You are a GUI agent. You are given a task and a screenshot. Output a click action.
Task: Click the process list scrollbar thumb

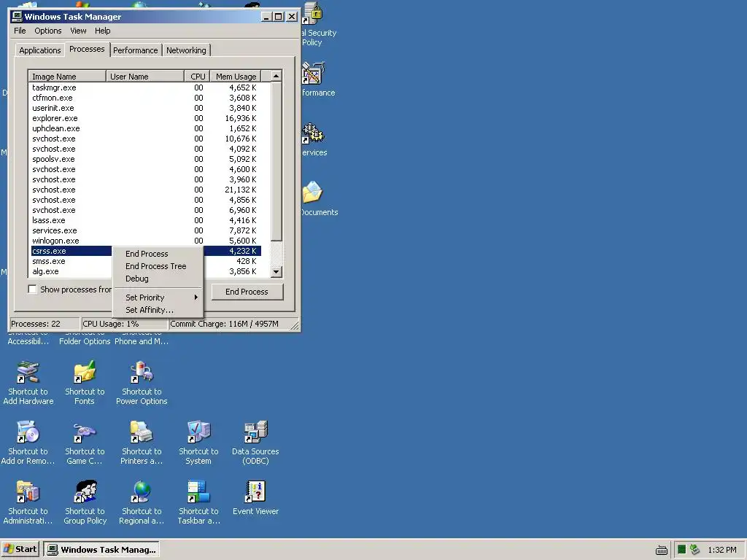[276, 161]
